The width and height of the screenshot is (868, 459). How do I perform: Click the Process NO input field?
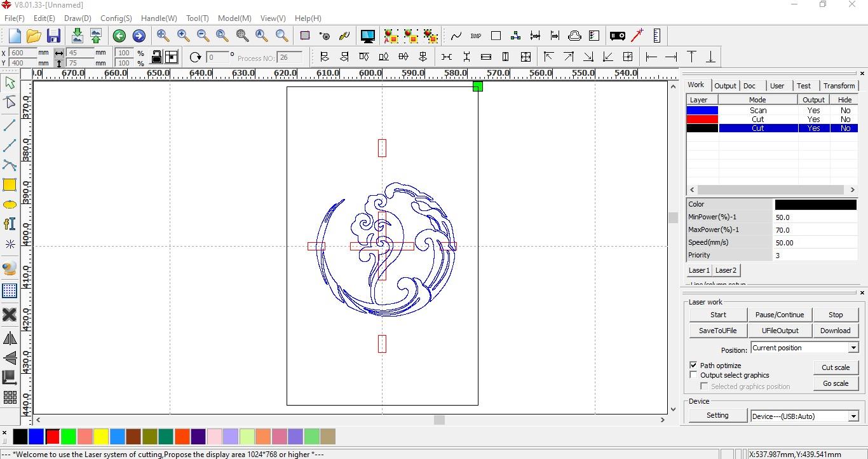(x=290, y=58)
